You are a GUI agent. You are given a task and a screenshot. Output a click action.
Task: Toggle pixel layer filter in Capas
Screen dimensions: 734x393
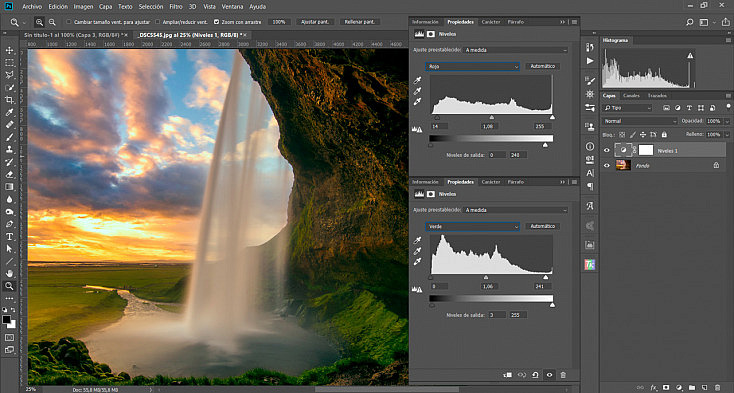666,108
